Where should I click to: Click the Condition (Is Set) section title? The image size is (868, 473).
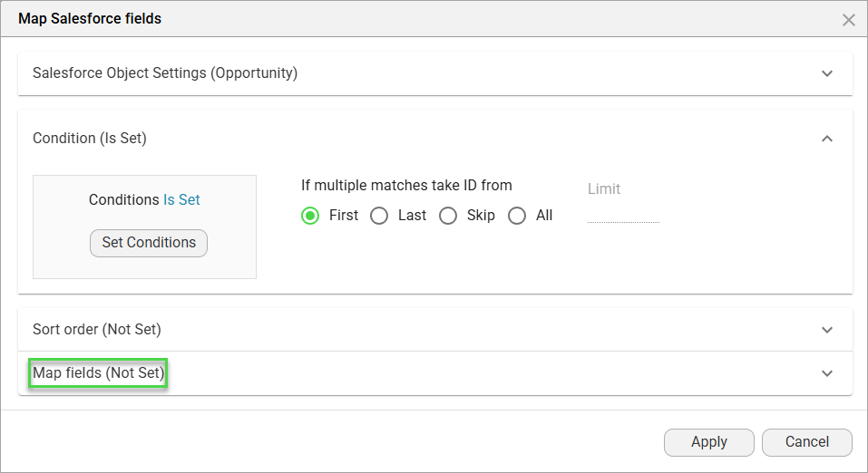tap(90, 139)
